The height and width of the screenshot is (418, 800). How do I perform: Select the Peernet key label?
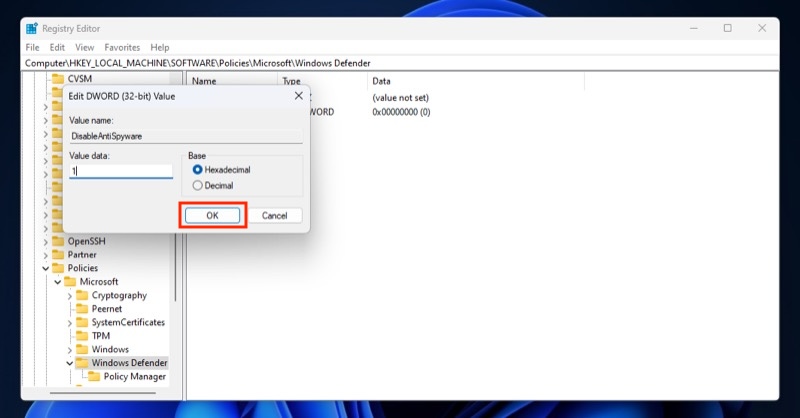click(107, 309)
